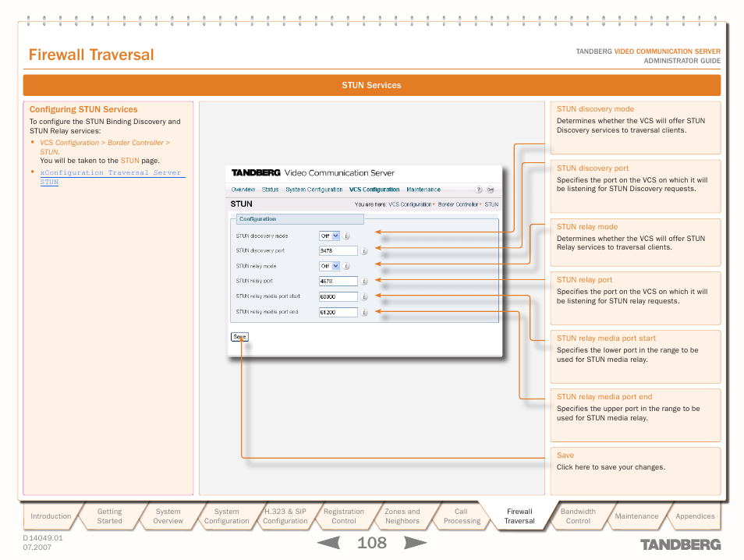The height and width of the screenshot is (560, 744).
Task: Switch to the Call Processing tab
Action: (461, 516)
